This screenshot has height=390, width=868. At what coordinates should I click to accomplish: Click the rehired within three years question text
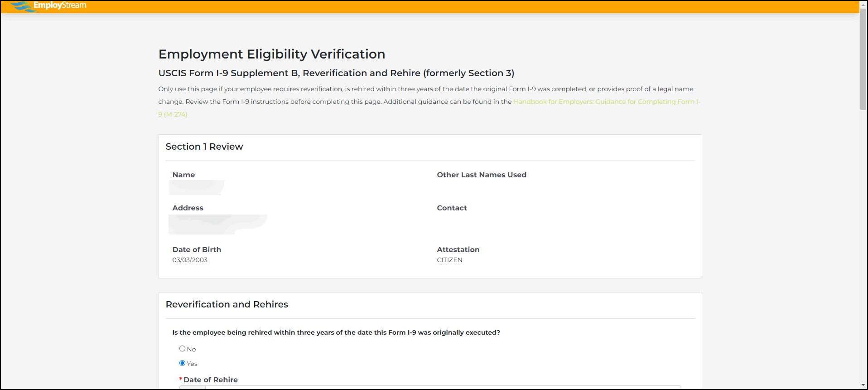pyautogui.click(x=336, y=332)
